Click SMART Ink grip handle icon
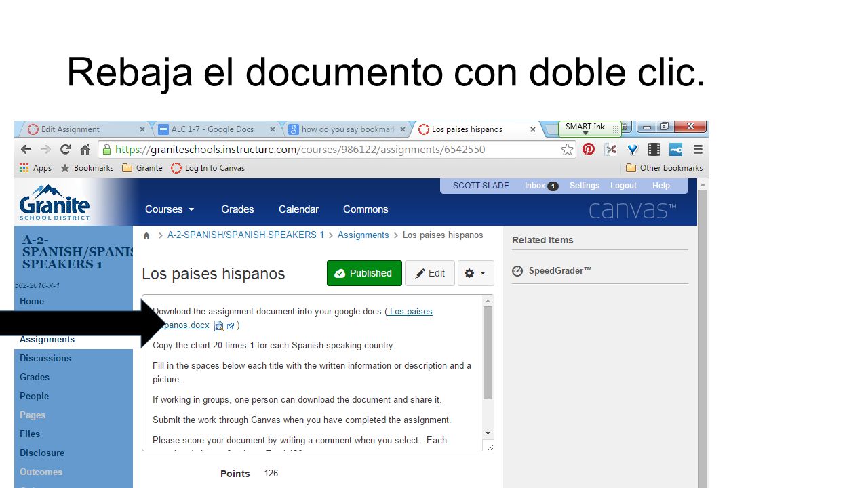 (x=616, y=129)
